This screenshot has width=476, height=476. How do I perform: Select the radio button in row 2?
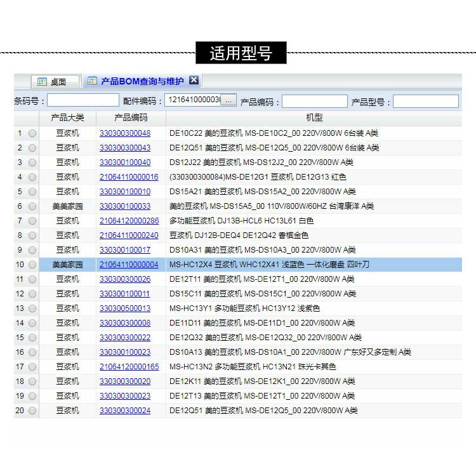(x=32, y=148)
